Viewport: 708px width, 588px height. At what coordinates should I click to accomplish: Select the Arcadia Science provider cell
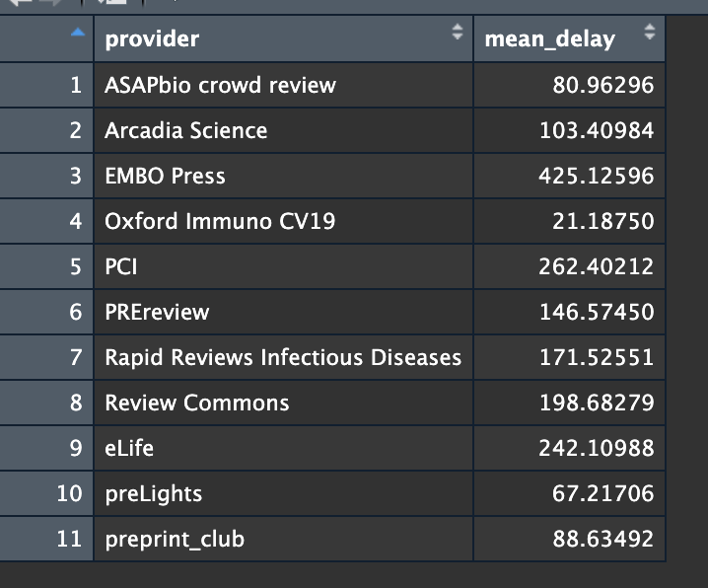pyautogui.click(x=185, y=130)
